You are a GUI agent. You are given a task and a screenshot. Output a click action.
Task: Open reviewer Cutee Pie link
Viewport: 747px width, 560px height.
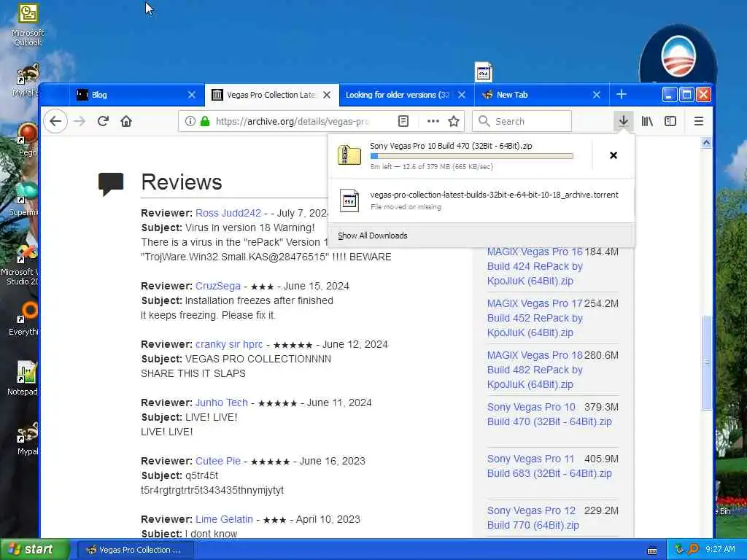coord(217,461)
